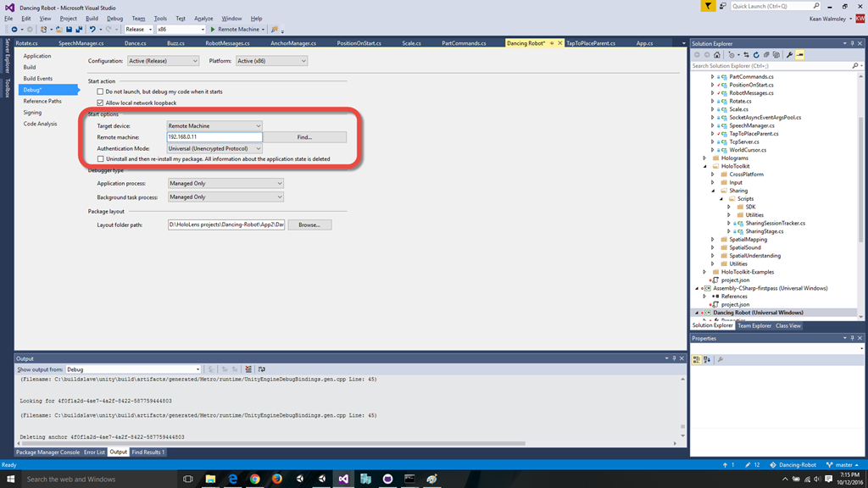
Task: Uncheck Allow local network loopback
Action: point(101,103)
